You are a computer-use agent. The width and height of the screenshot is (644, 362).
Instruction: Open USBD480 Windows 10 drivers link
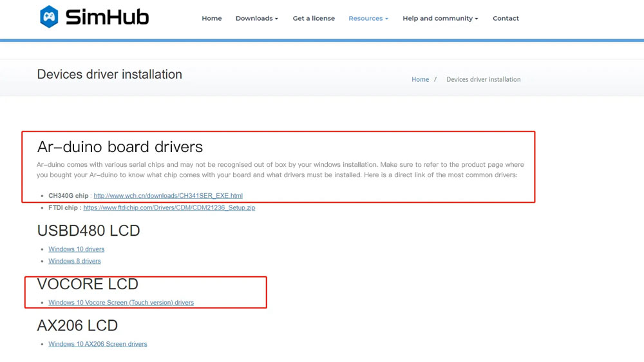76,249
